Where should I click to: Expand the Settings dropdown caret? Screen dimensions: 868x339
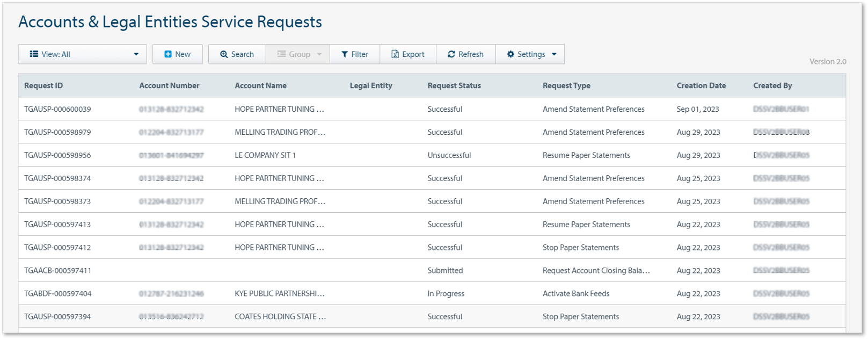click(554, 54)
